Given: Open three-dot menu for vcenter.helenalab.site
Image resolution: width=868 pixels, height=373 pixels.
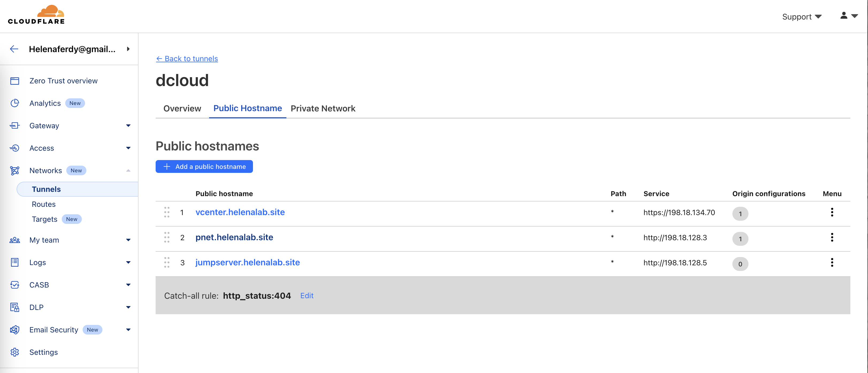Looking at the screenshot, I should [832, 212].
